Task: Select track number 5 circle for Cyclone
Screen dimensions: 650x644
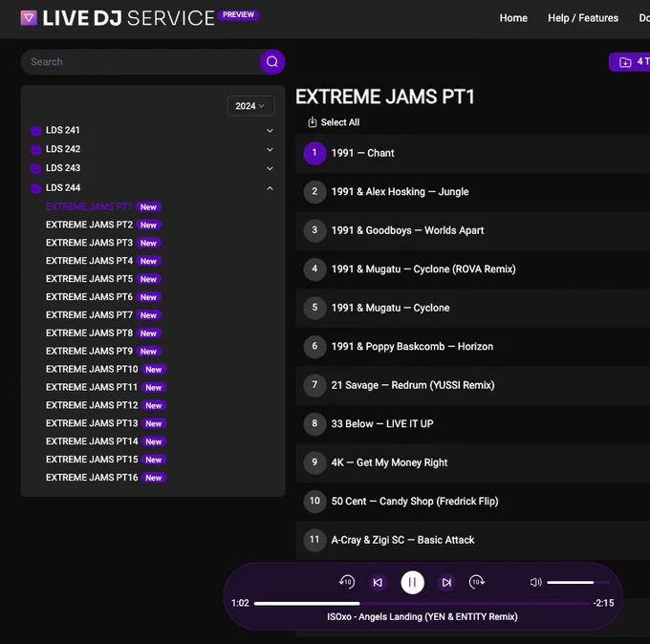Action: (314, 308)
